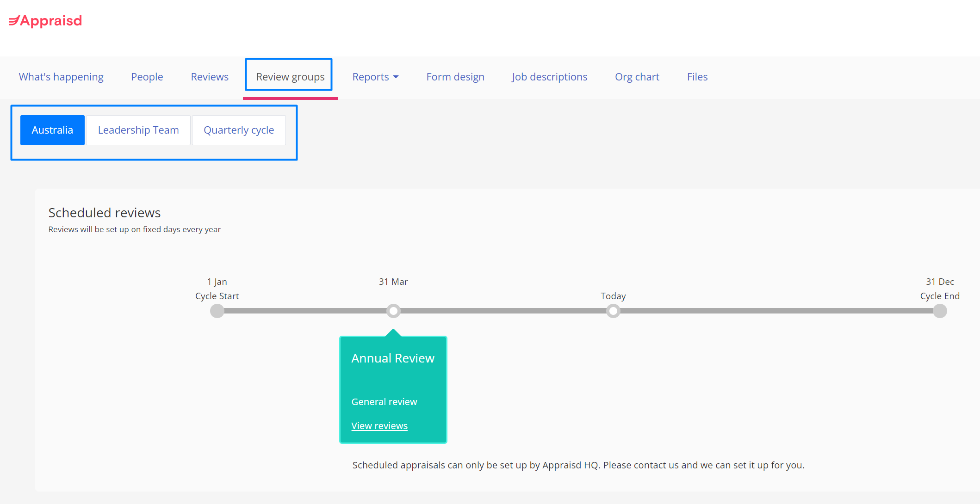Open the Reviews tab

210,77
